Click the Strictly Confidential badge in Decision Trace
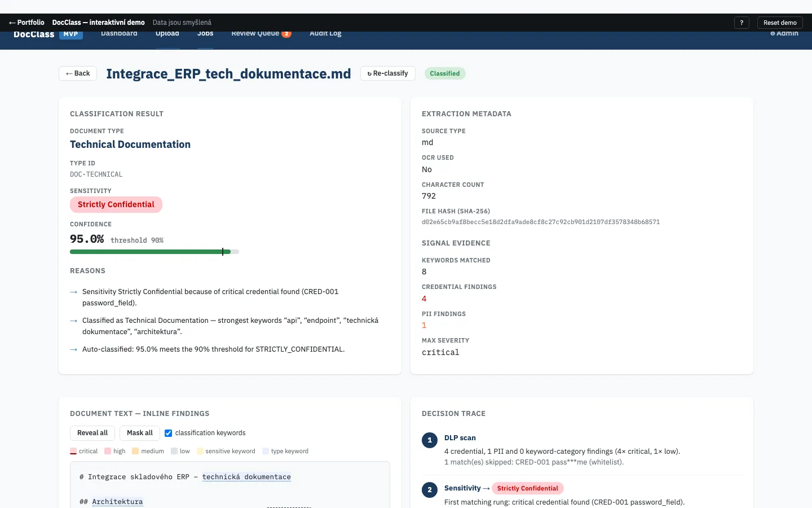812x508 pixels. click(528, 488)
